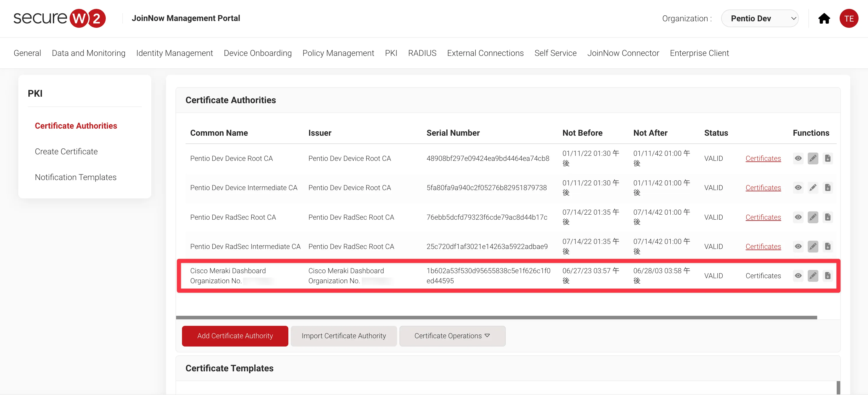This screenshot has height=395, width=868.
Task: Click the Common Name column header
Action: [219, 133]
